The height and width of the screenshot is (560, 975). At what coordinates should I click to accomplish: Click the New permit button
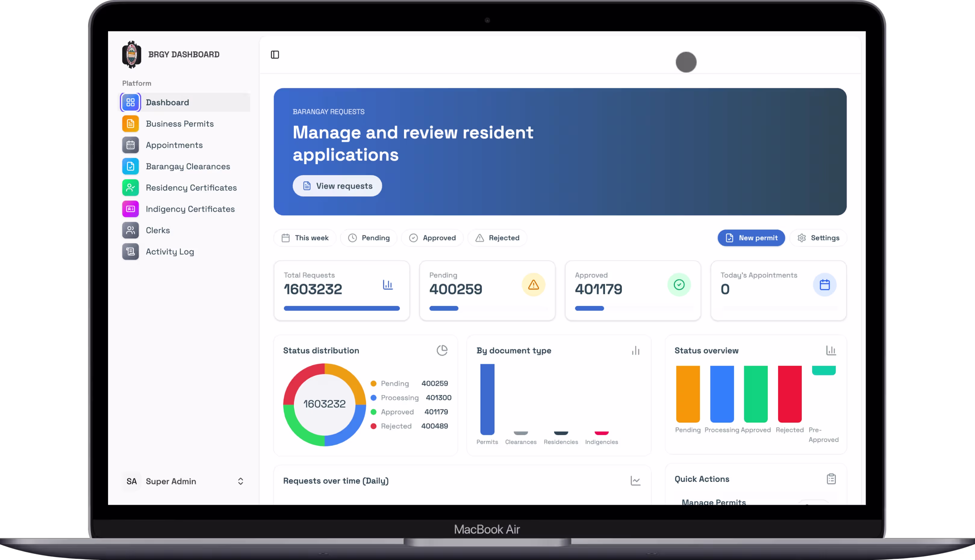click(751, 238)
